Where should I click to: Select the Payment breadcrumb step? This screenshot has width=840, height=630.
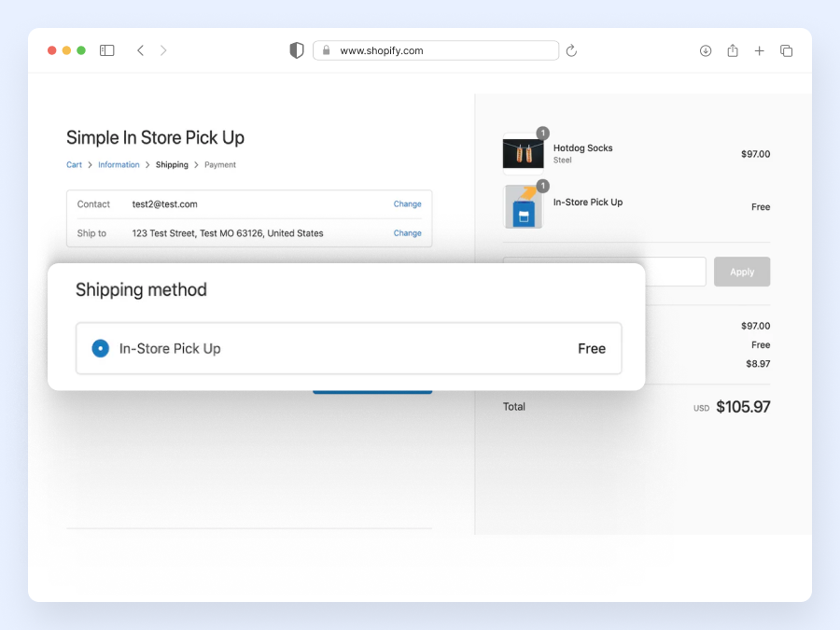[x=220, y=165]
